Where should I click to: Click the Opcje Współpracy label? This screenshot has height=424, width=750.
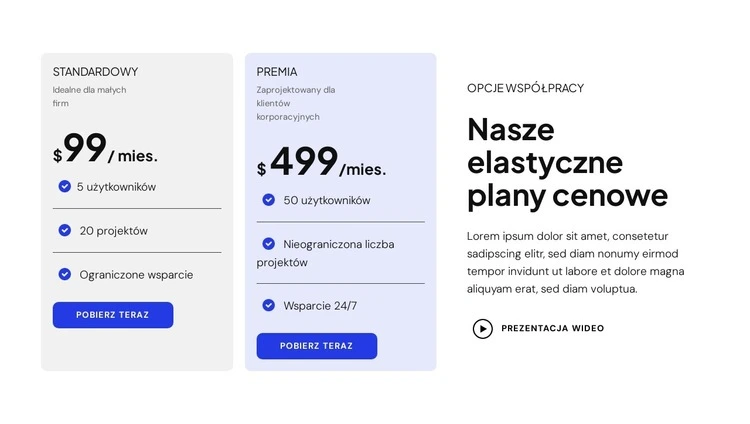point(525,88)
